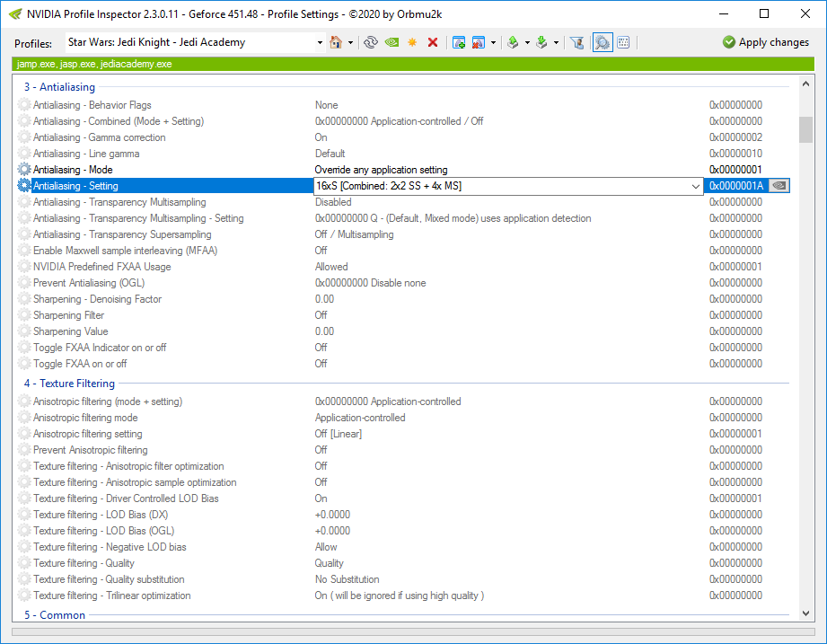Click the settings list scroll-down arrow
Image resolution: width=827 pixels, height=644 pixels.
point(805,613)
